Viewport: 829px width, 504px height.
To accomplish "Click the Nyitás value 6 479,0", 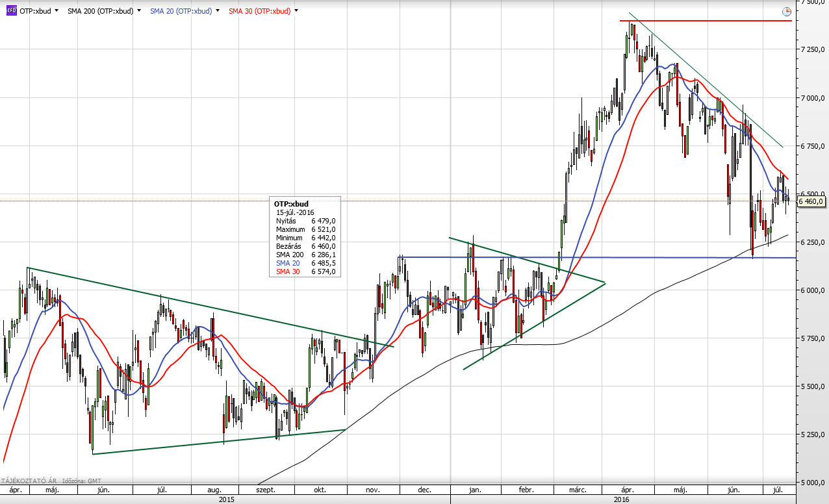I will (x=323, y=221).
